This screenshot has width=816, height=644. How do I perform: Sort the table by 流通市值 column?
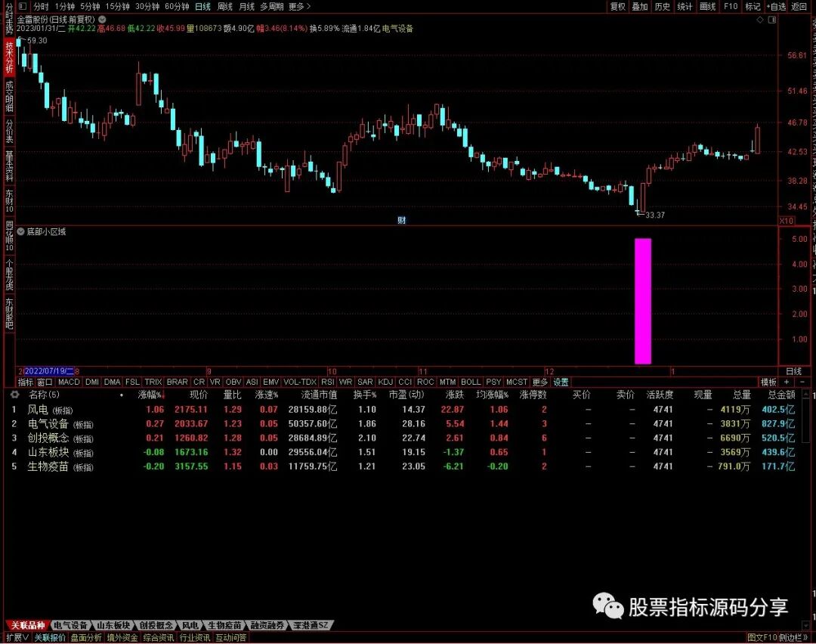tap(319, 395)
